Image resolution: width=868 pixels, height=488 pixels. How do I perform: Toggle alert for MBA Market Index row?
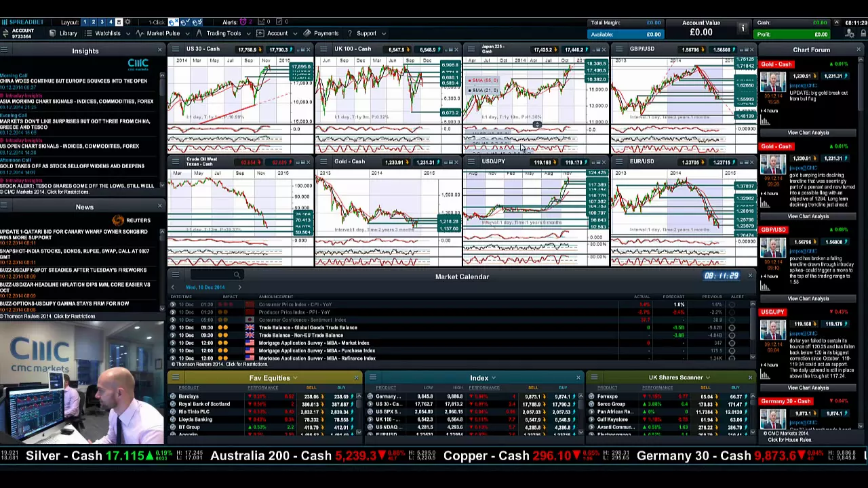pyautogui.click(x=732, y=343)
